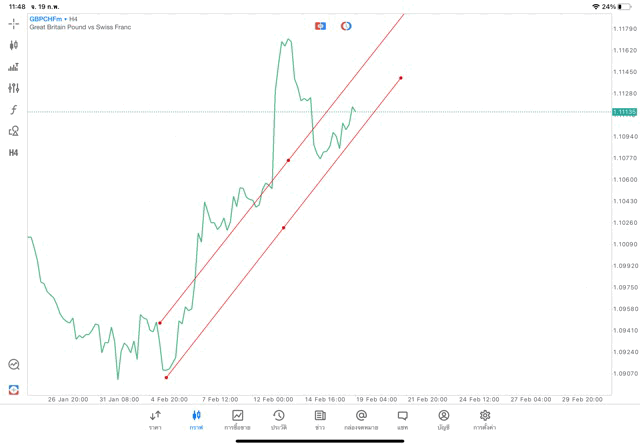The image size is (640, 447).
Task: Tap the red-blue square icon above chart
Action: (321, 26)
